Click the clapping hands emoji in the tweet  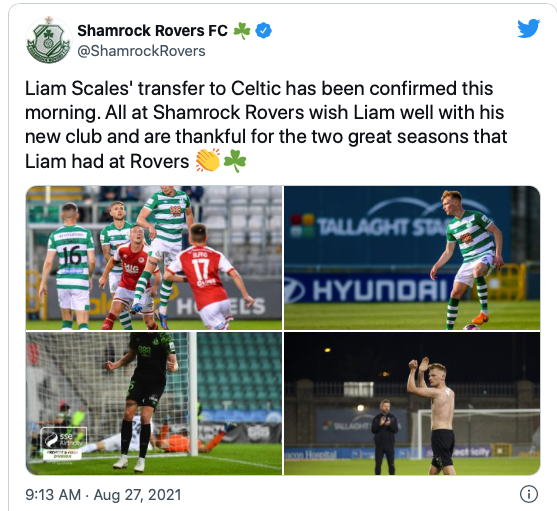pos(208,161)
